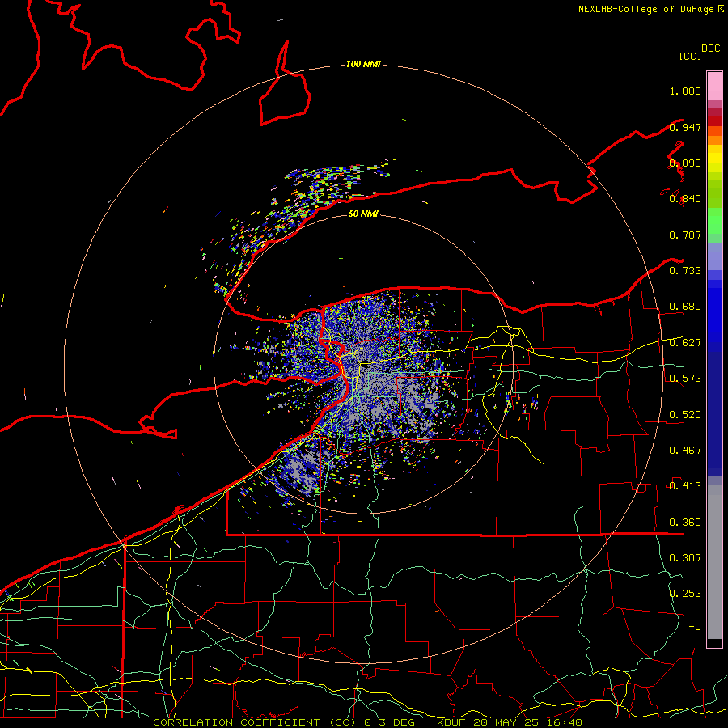This screenshot has height=728, width=728.
Task: Click the black radar site marker at center
Action: tap(366, 365)
